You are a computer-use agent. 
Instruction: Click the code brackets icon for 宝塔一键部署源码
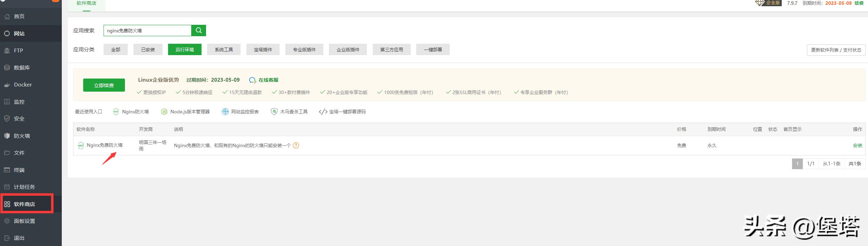323,112
